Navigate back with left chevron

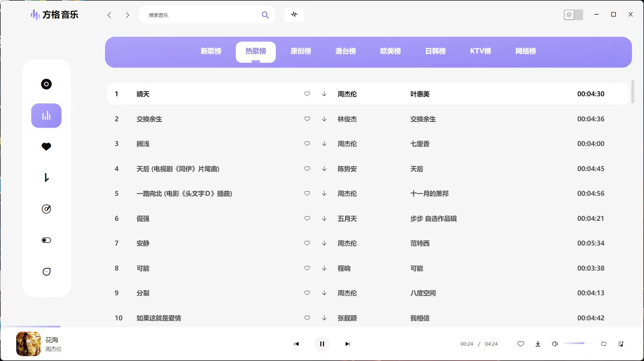109,15
